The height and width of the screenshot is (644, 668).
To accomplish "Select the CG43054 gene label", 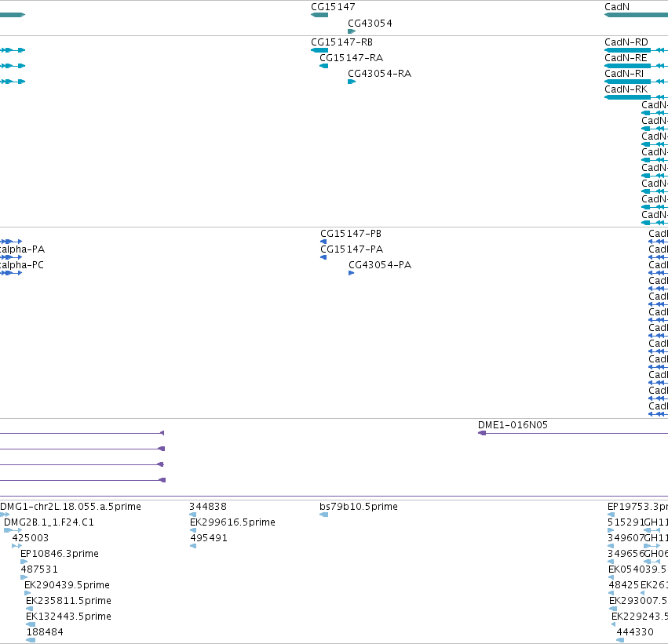I will [370, 24].
